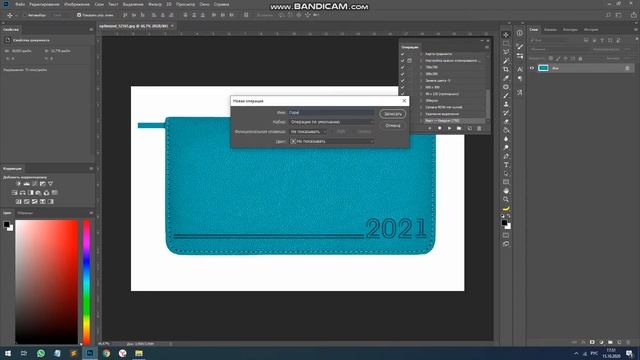Toggle the fourth action's checkmark in Actions panel

[x=402, y=74]
